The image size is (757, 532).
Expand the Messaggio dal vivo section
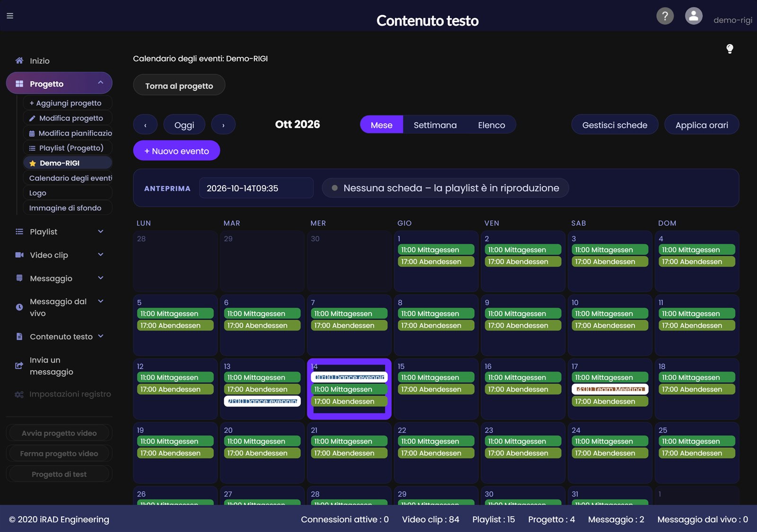click(x=101, y=301)
